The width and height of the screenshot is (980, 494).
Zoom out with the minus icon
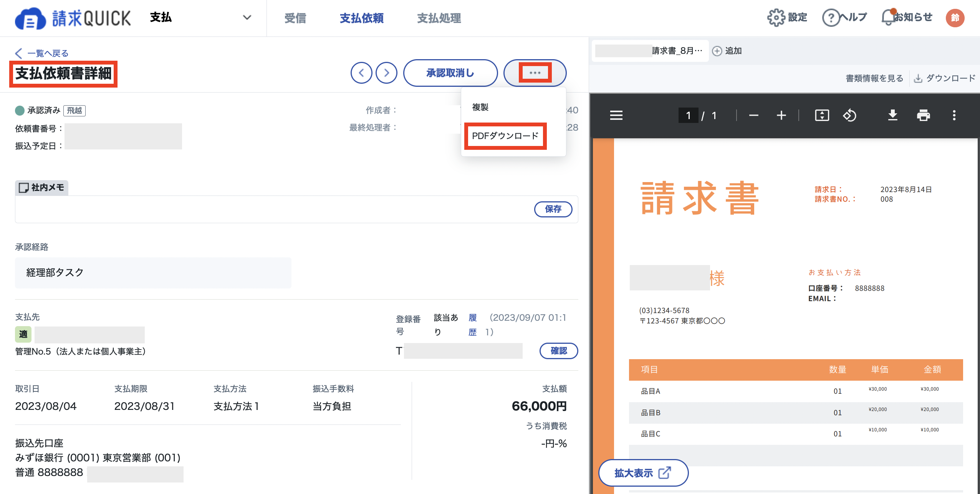pos(753,115)
